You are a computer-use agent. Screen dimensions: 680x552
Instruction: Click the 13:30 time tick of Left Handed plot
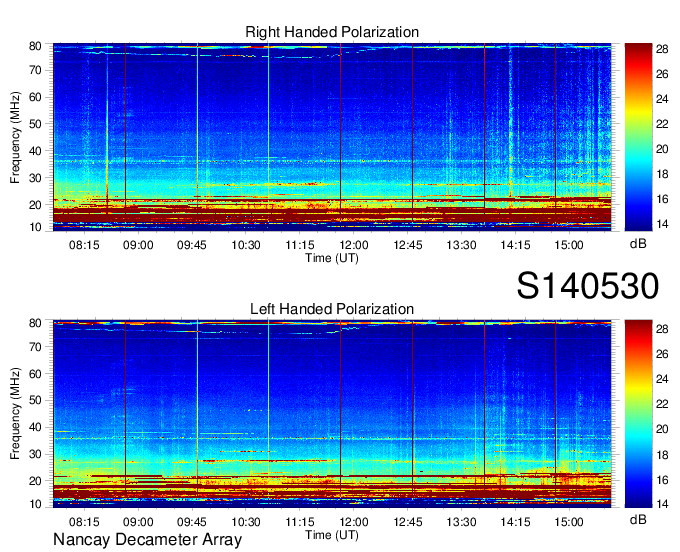pos(461,522)
